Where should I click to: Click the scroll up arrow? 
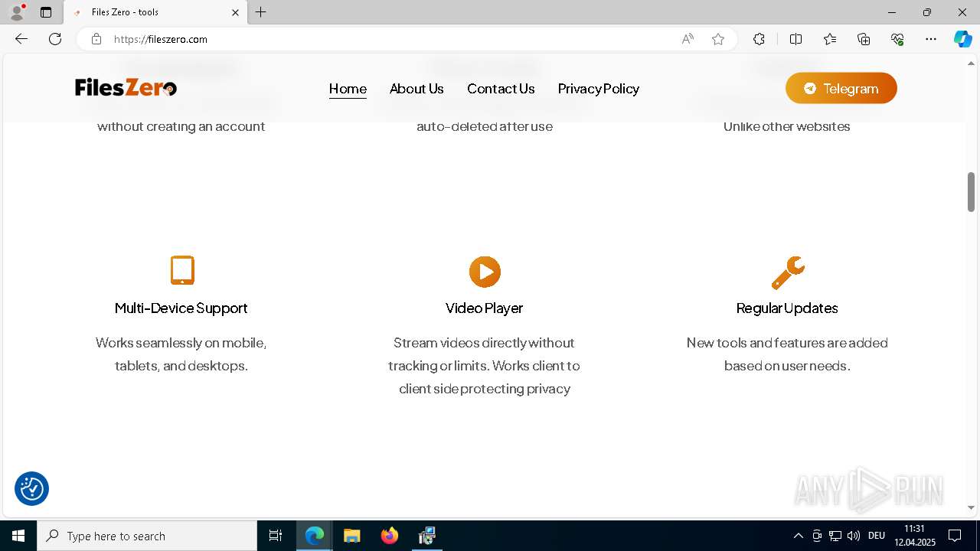pyautogui.click(x=971, y=63)
